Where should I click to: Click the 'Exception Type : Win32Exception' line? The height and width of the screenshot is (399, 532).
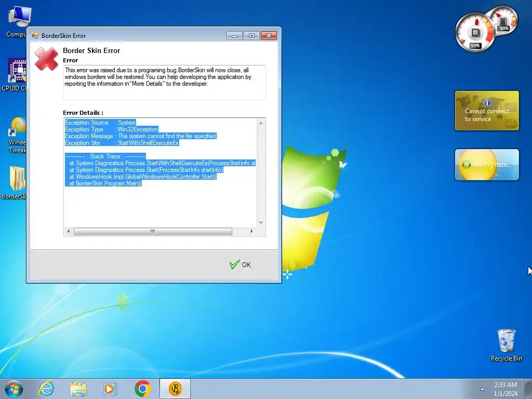pos(111,129)
